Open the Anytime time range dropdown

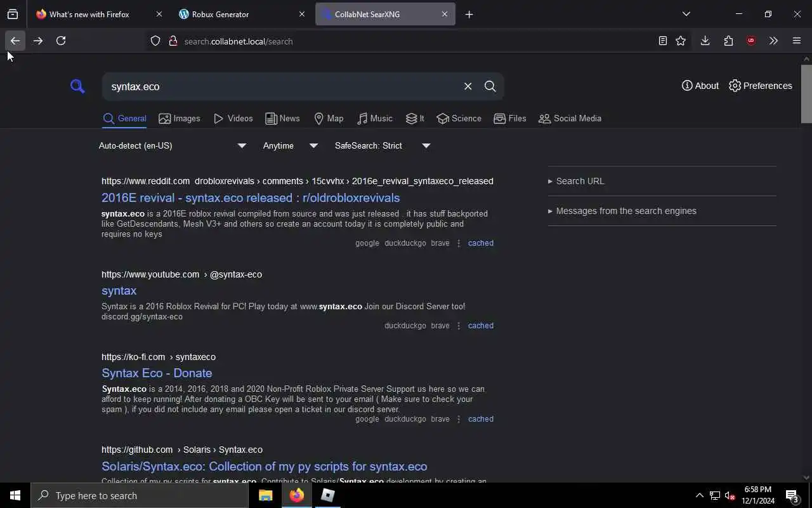point(290,145)
